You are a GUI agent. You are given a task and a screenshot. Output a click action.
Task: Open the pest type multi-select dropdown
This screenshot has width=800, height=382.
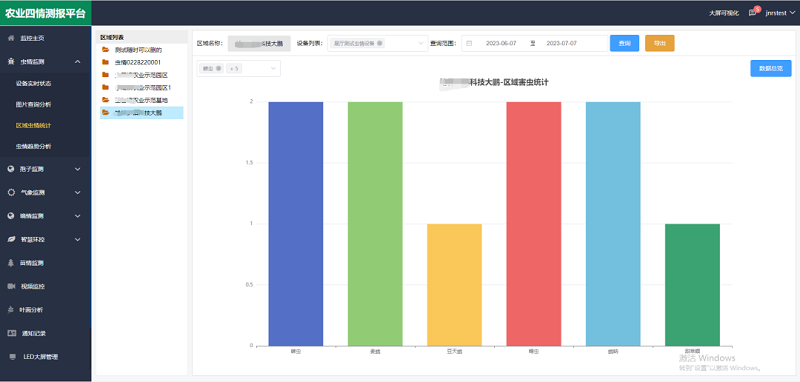tap(238, 68)
